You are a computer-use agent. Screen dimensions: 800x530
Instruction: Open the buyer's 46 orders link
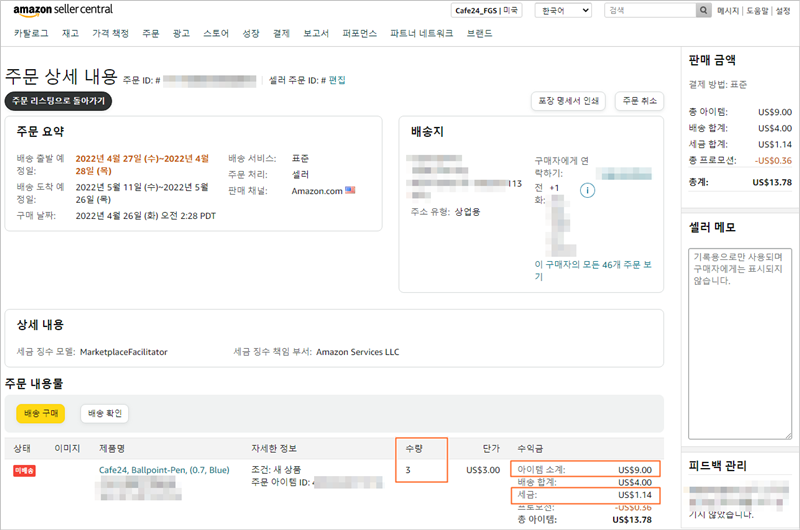tap(593, 270)
